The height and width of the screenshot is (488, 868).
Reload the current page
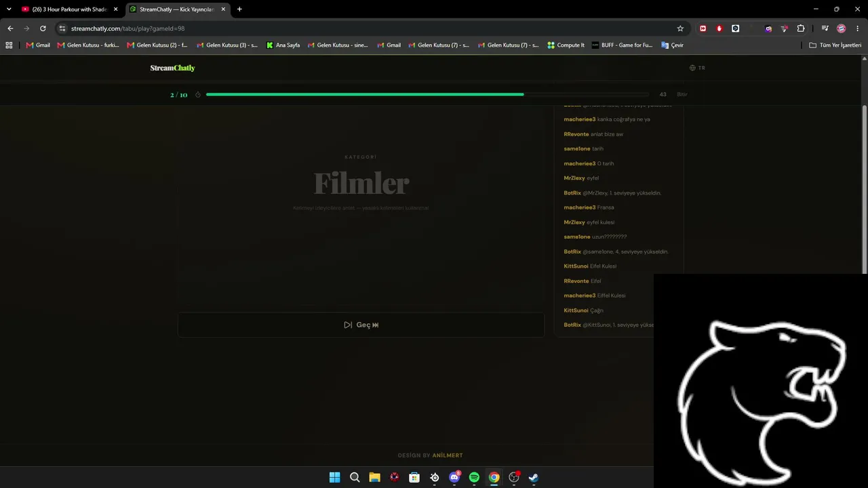pos(43,28)
